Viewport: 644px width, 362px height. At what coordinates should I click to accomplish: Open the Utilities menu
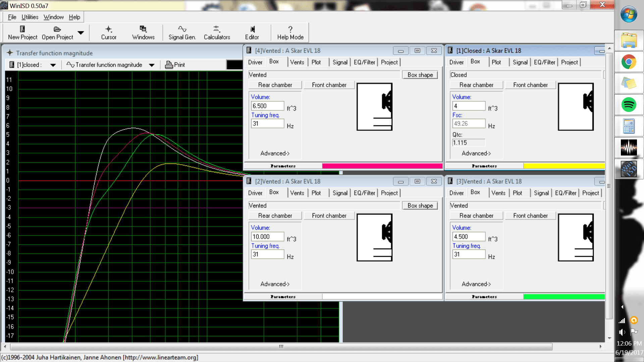30,17
